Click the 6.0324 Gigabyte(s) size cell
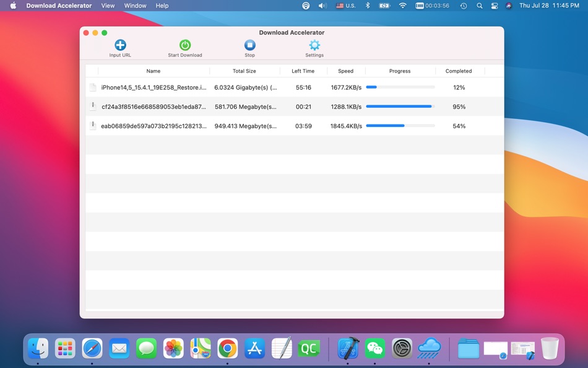Screen dimensions: 588x368 tap(245, 87)
